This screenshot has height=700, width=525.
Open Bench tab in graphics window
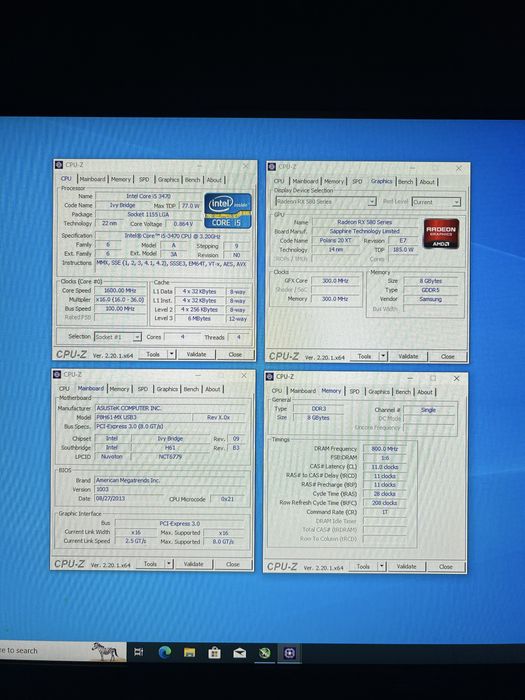405,182
